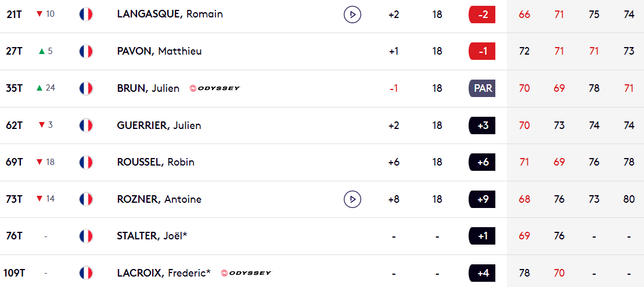The height and width of the screenshot is (287, 644).
Task: Open player profile for LACROIX, Frederic
Action: 164,273
